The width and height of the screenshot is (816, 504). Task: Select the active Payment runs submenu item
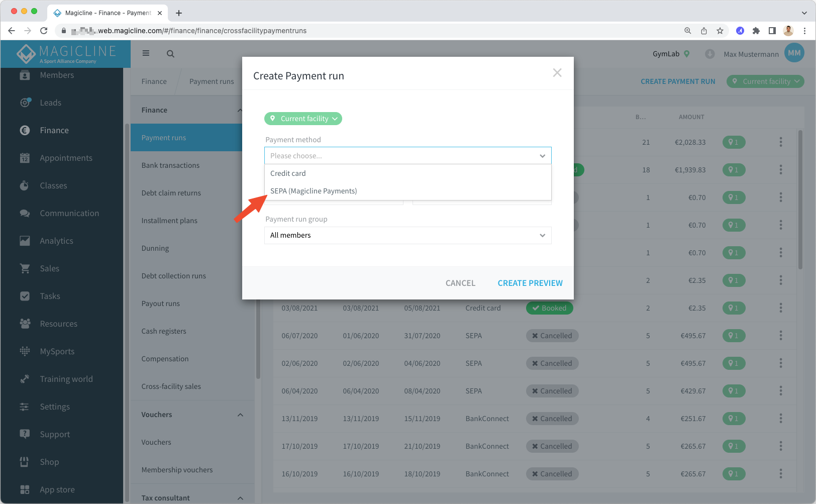click(x=186, y=138)
